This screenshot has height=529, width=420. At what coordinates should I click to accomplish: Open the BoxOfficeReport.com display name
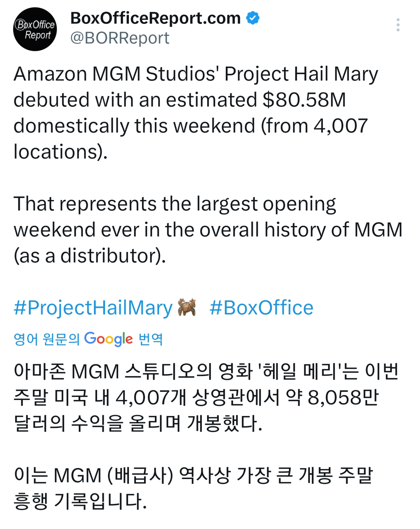156,18
